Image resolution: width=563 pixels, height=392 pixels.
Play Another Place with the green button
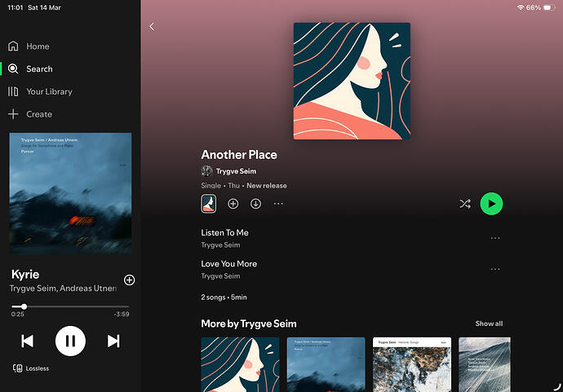coord(491,204)
